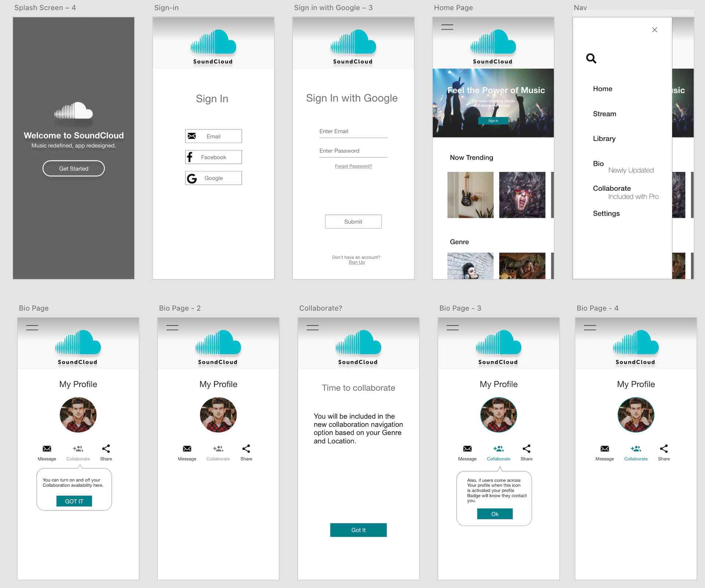Click 'Included with Pro' label in Nav
The width and height of the screenshot is (705, 588).
[x=633, y=197]
